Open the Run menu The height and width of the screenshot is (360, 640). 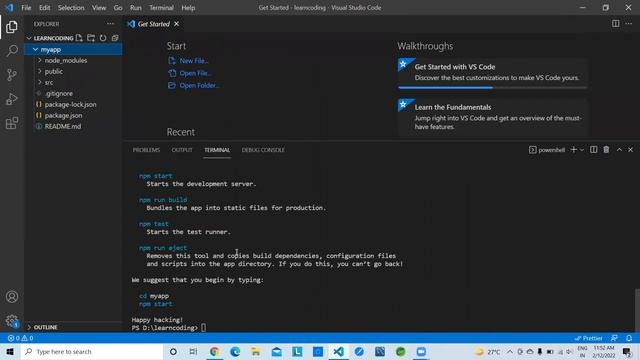click(x=136, y=8)
